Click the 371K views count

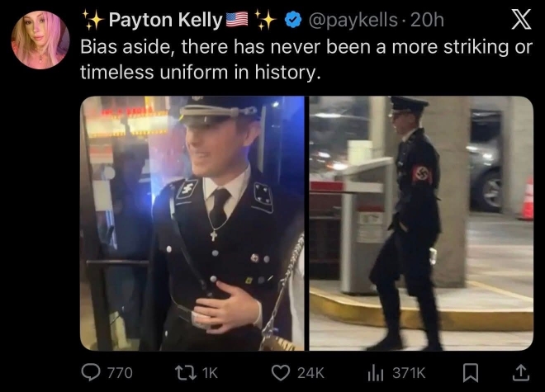tap(409, 373)
